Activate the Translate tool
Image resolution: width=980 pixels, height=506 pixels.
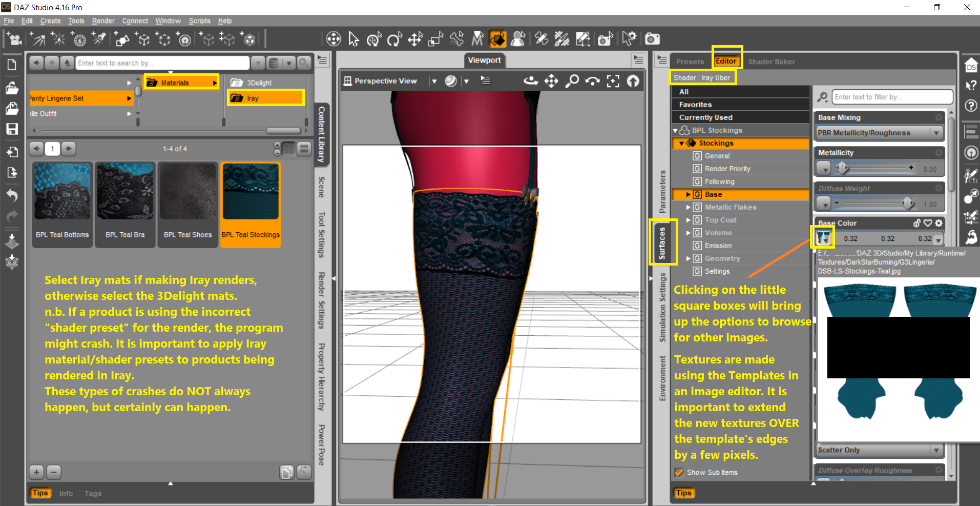(415, 39)
